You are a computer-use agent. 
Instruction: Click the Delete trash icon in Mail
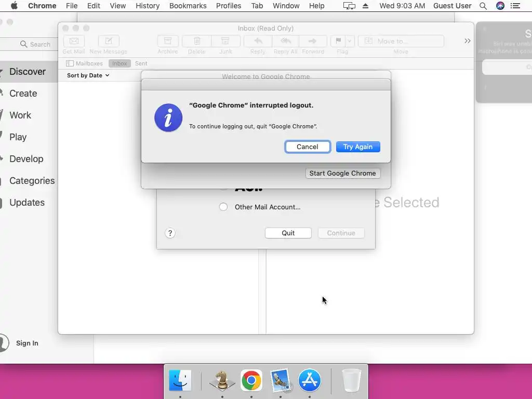point(197,41)
